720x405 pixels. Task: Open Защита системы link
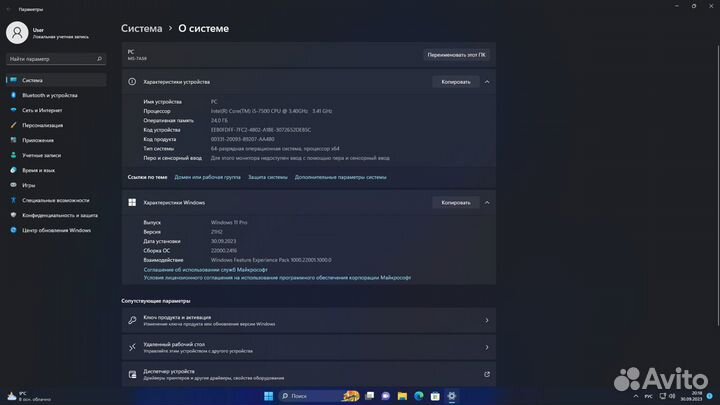[268, 177]
